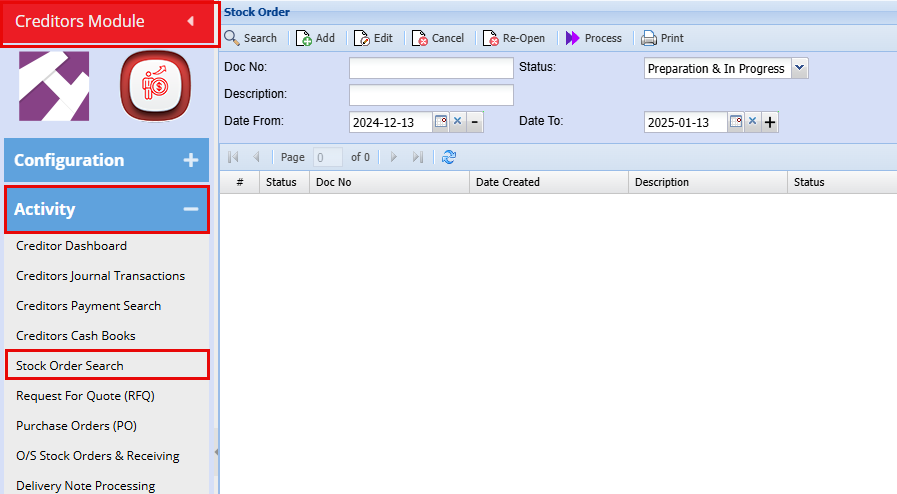Click the Description input field
This screenshot has width=897, height=494.
431,95
